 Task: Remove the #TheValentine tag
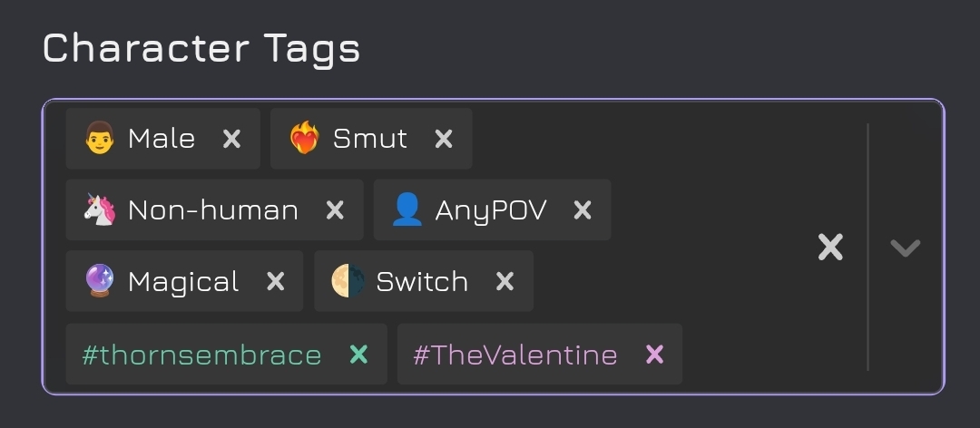tap(654, 355)
